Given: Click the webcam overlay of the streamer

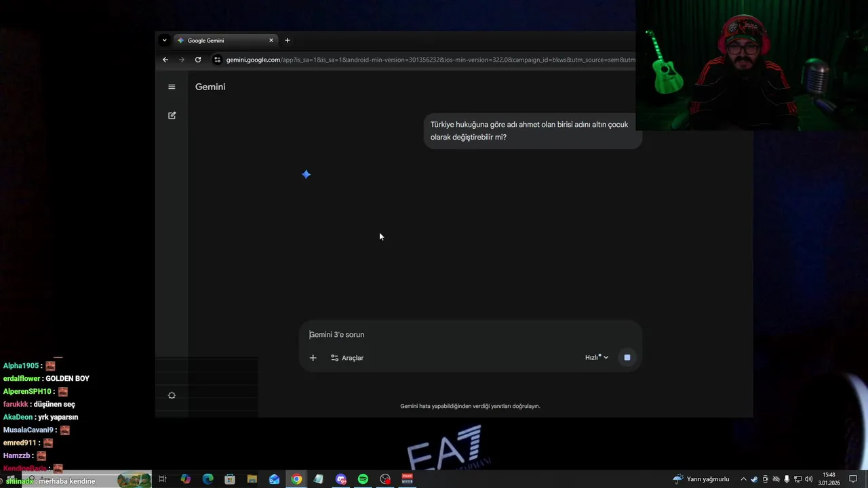Looking at the screenshot, I should (x=751, y=65).
